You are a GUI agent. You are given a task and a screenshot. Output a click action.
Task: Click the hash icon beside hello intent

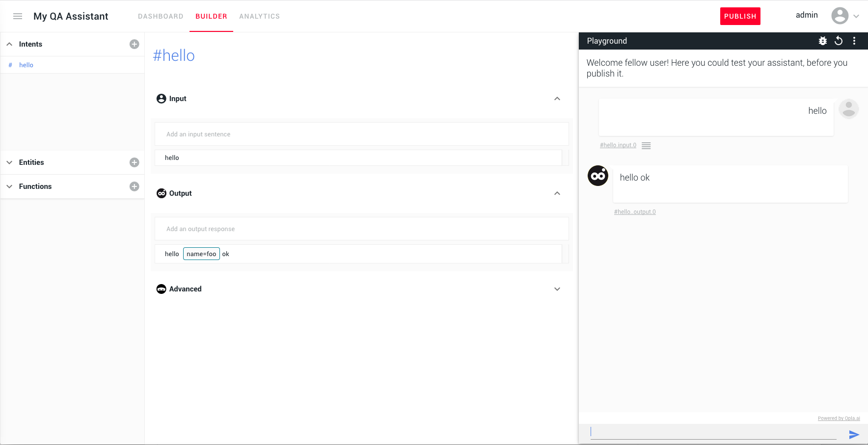(x=10, y=65)
